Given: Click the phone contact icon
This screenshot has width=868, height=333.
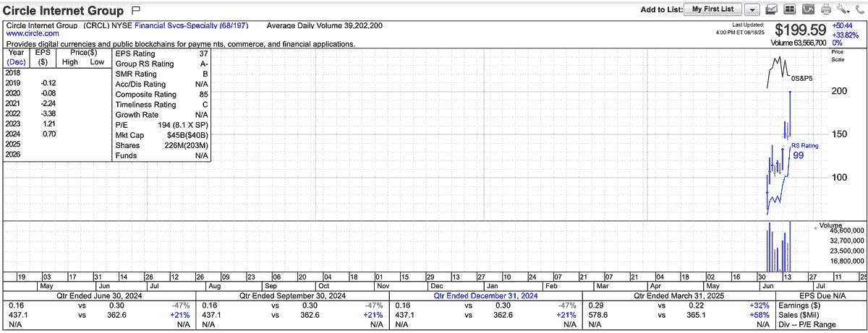Looking at the screenshot, I should point(861,9).
